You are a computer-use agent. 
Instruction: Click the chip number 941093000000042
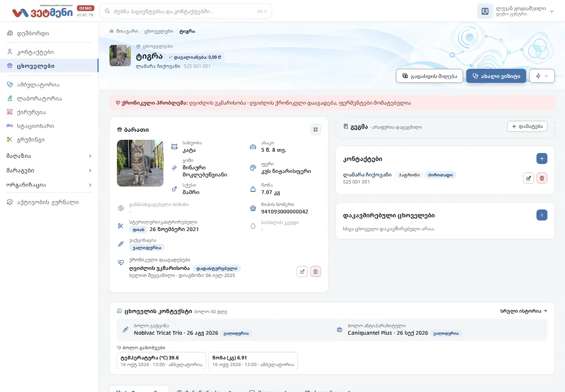(x=285, y=212)
